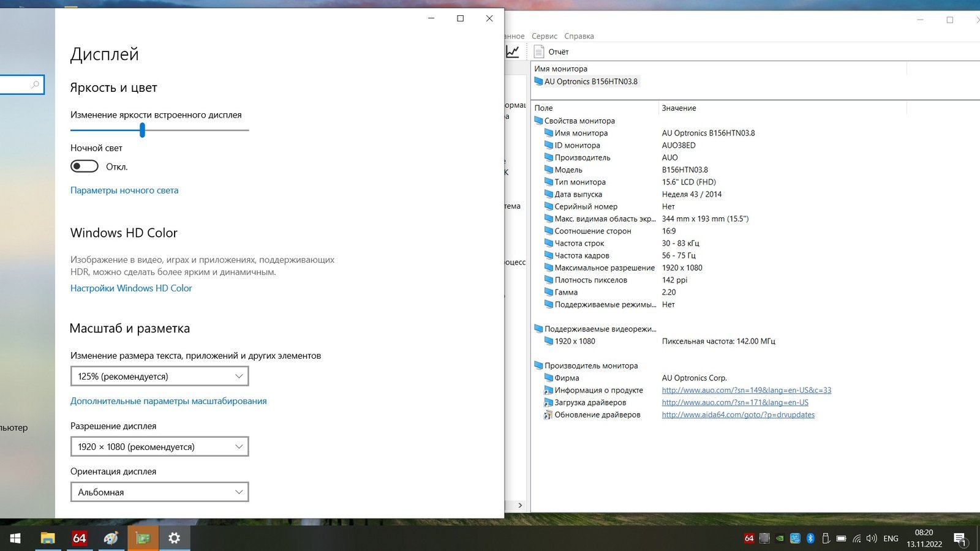Open the auo.com sn=149 product info link
Viewport: 980px width, 551px height.
click(x=747, y=390)
